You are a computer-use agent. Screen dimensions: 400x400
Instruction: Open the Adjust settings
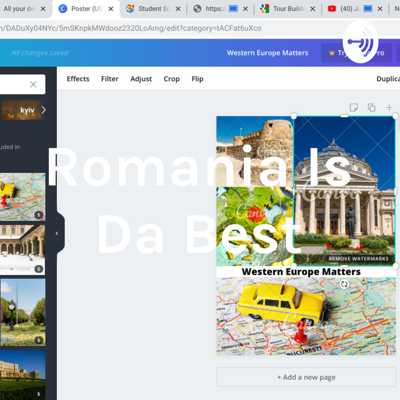coord(141,79)
